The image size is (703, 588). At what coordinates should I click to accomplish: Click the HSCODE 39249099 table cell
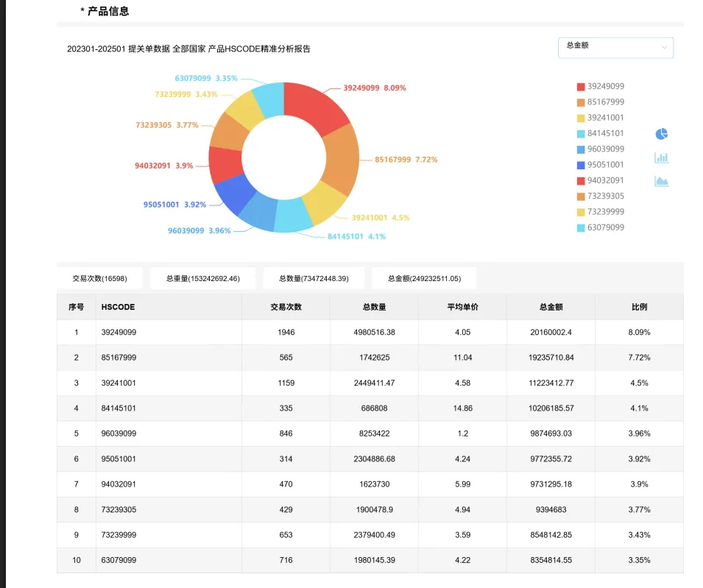[119, 333]
